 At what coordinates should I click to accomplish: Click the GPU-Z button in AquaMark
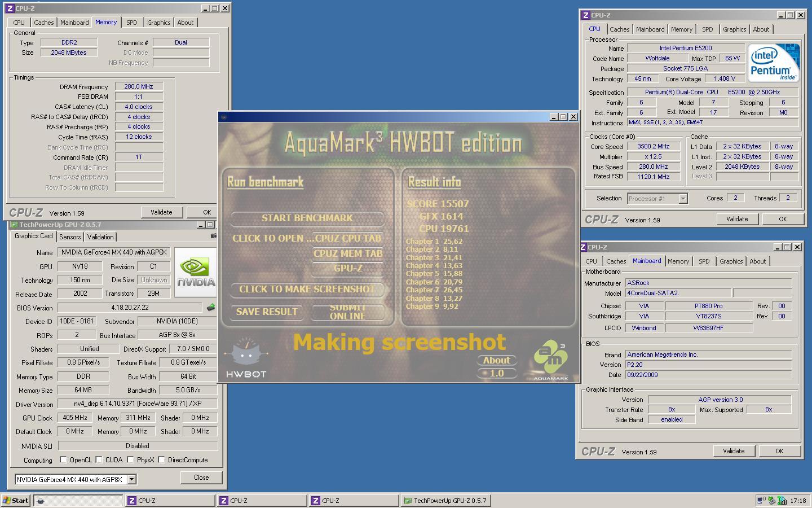348,268
